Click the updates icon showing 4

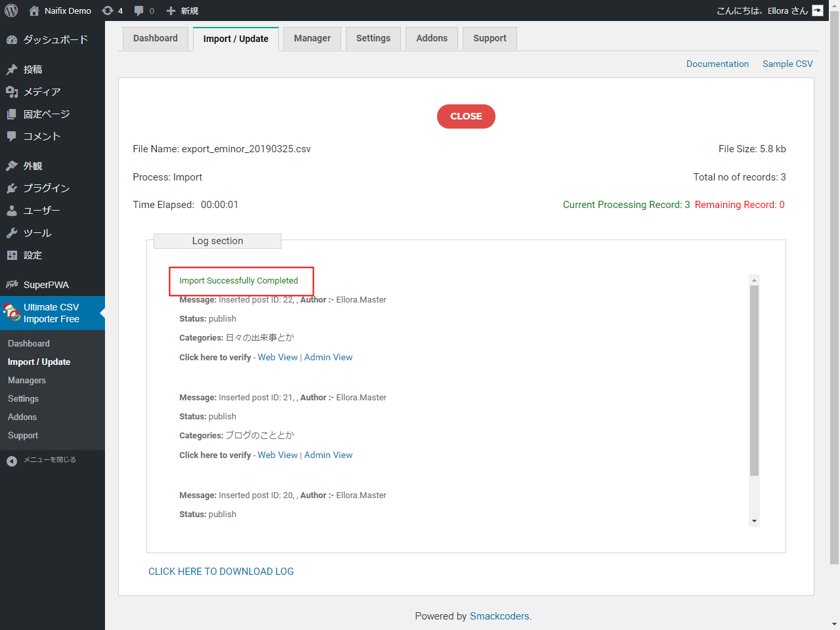(x=108, y=10)
